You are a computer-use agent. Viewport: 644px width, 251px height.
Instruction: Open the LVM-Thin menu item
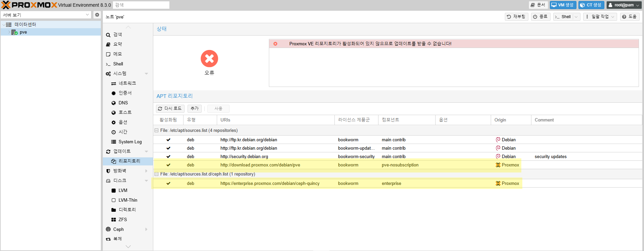click(x=128, y=200)
